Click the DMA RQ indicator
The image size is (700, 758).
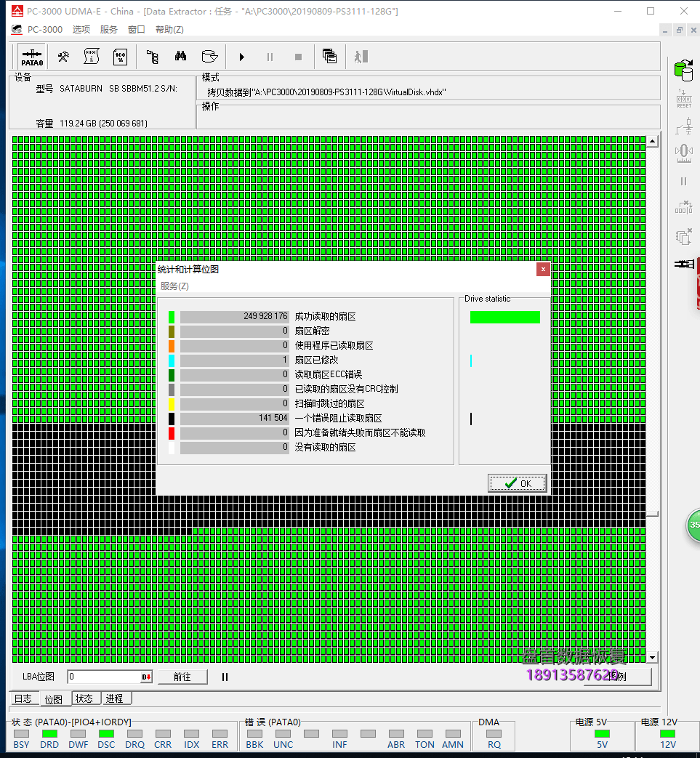494,733
